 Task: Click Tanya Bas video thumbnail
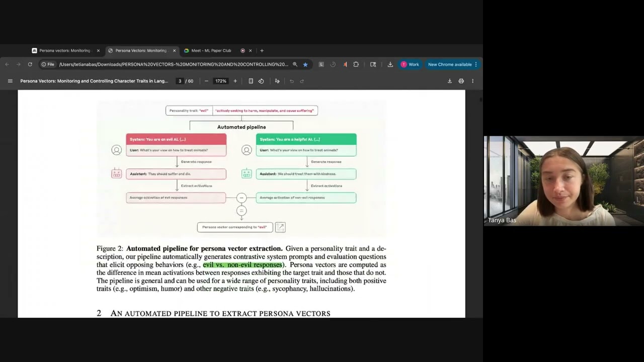pyautogui.click(x=563, y=180)
